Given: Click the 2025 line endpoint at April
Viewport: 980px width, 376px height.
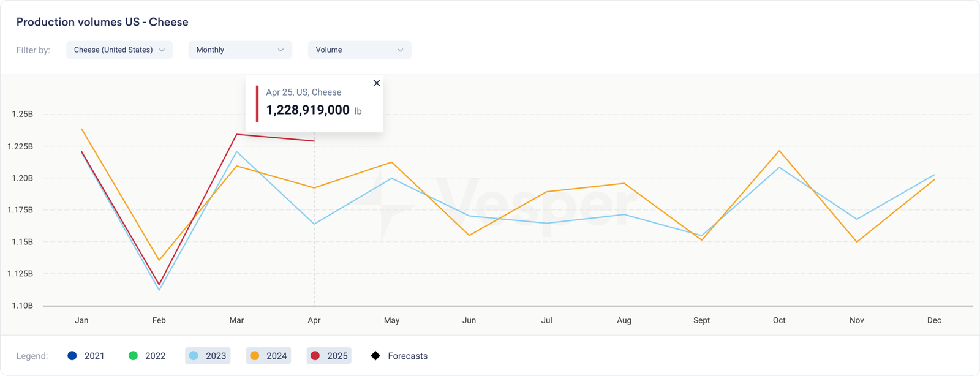Looking at the screenshot, I should (x=314, y=141).
